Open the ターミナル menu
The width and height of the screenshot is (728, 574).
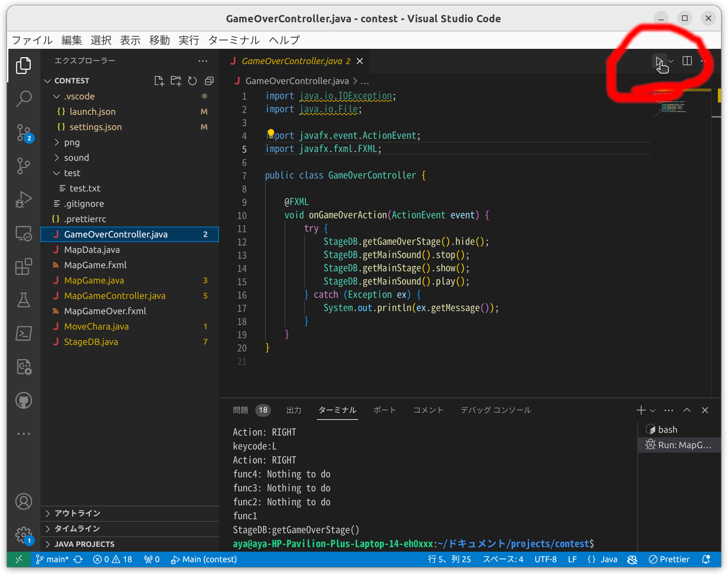click(x=234, y=40)
